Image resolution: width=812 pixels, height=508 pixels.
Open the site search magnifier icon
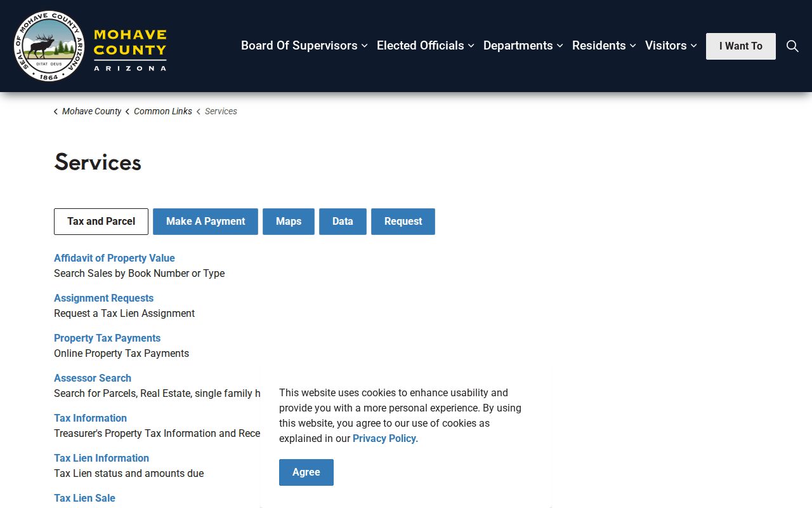tap(792, 46)
